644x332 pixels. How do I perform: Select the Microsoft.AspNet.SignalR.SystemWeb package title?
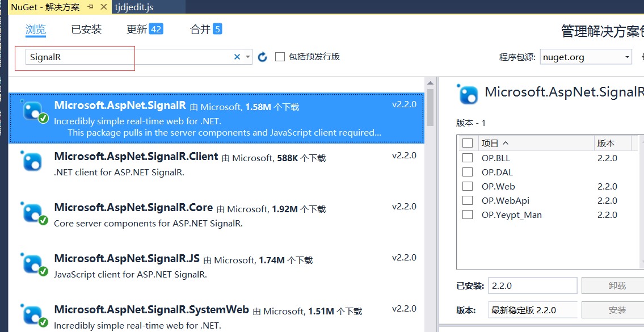151,309
